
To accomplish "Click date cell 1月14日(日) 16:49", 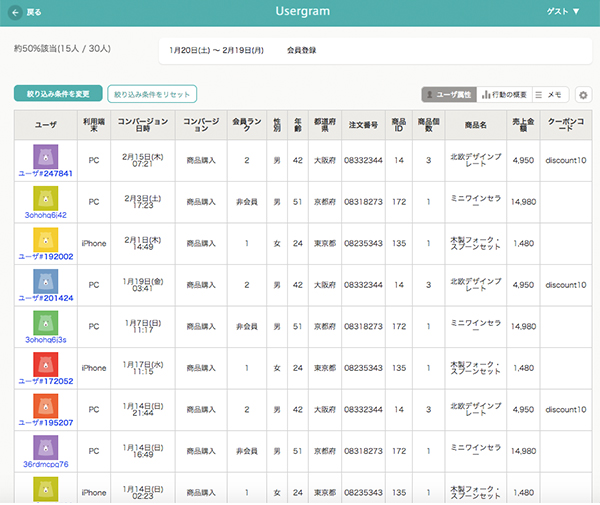I will pyautogui.click(x=143, y=451).
